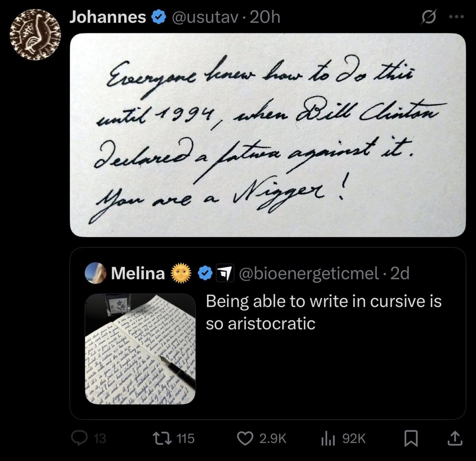476x461 pixels.
Task: View post analytics showing 92K views
Action: coord(328,438)
